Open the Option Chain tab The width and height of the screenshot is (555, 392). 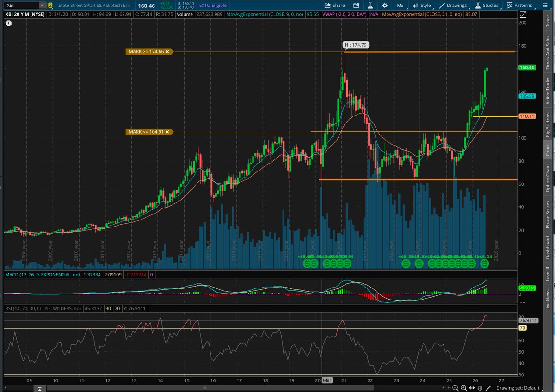coord(548,178)
